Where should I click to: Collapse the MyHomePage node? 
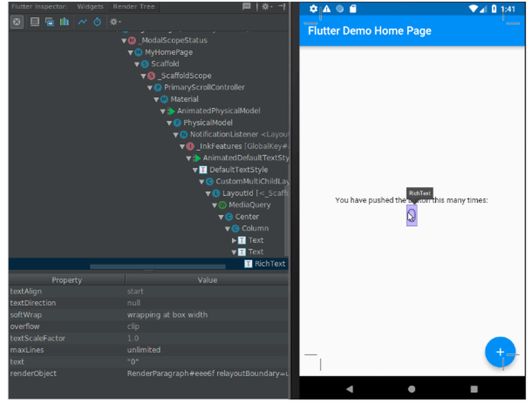click(x=131, y=52)
